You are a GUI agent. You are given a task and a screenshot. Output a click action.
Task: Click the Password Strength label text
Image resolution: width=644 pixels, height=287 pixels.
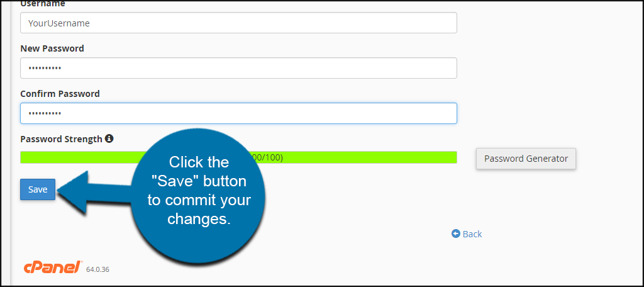[x=61, y=139]
